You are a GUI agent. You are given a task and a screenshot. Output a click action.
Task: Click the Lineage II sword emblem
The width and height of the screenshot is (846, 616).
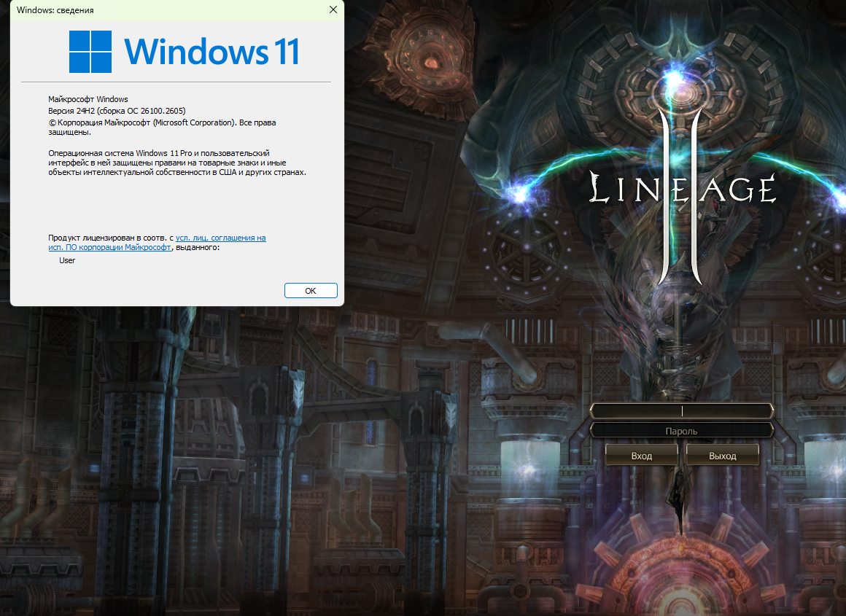click(x=680, y=197)
